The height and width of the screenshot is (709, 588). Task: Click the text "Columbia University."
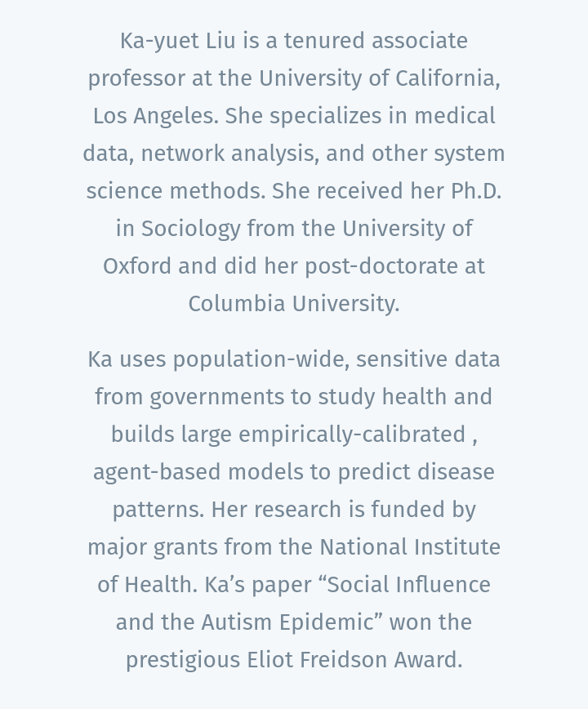294,304
